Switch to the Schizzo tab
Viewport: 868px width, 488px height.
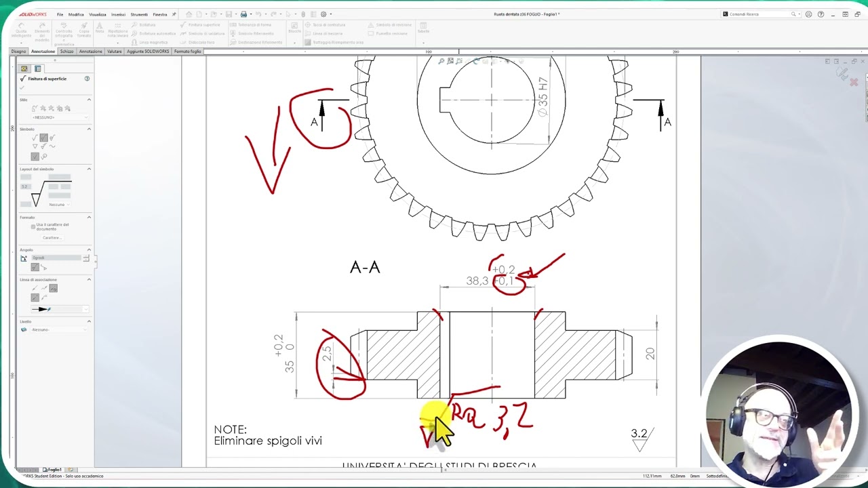(66, 52)
